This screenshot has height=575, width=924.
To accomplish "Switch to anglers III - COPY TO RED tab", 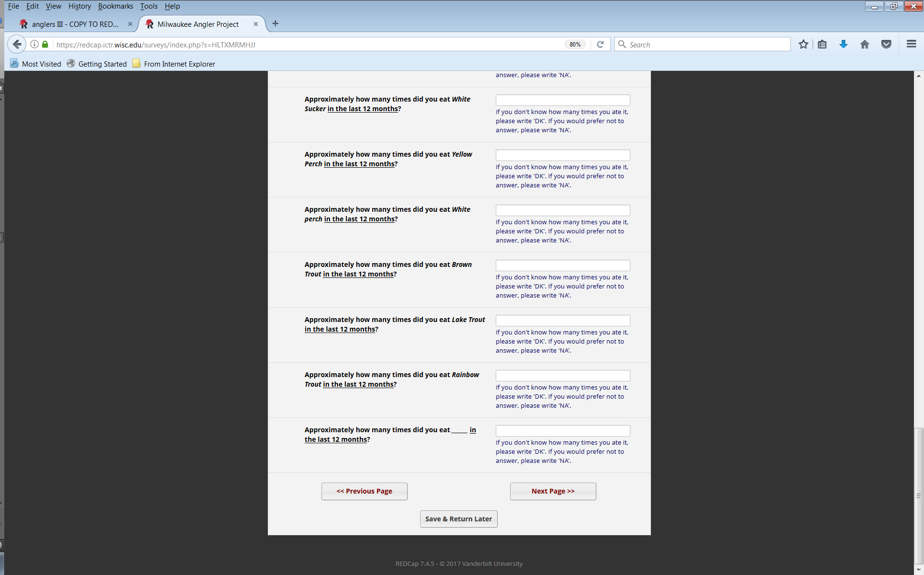I will [x=74, y=24].
